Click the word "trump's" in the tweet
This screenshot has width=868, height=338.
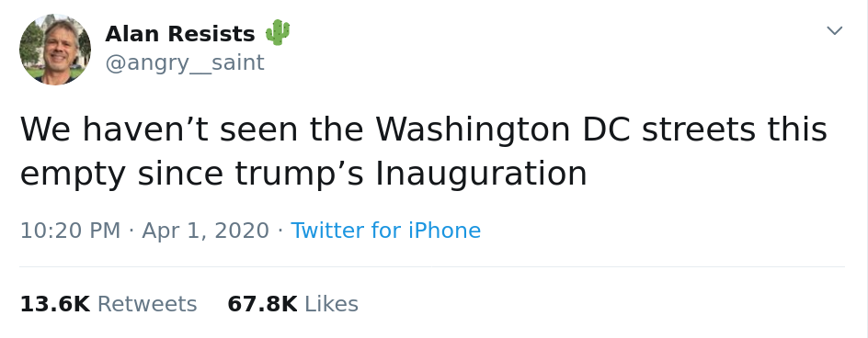point(300,175)
